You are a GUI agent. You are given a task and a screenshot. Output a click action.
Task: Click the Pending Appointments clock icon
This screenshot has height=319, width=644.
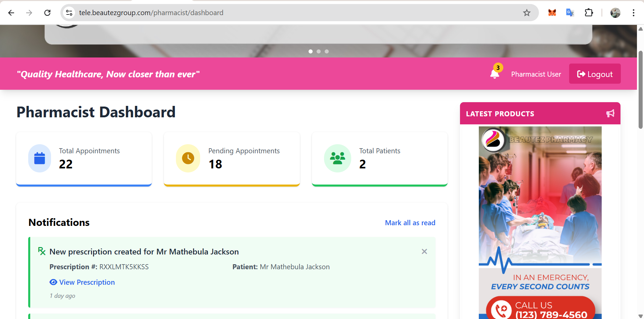(x=188, y=158)
